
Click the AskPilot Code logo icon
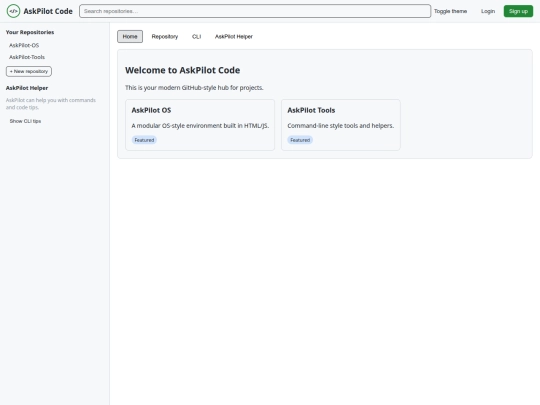(x=13, y=11)
